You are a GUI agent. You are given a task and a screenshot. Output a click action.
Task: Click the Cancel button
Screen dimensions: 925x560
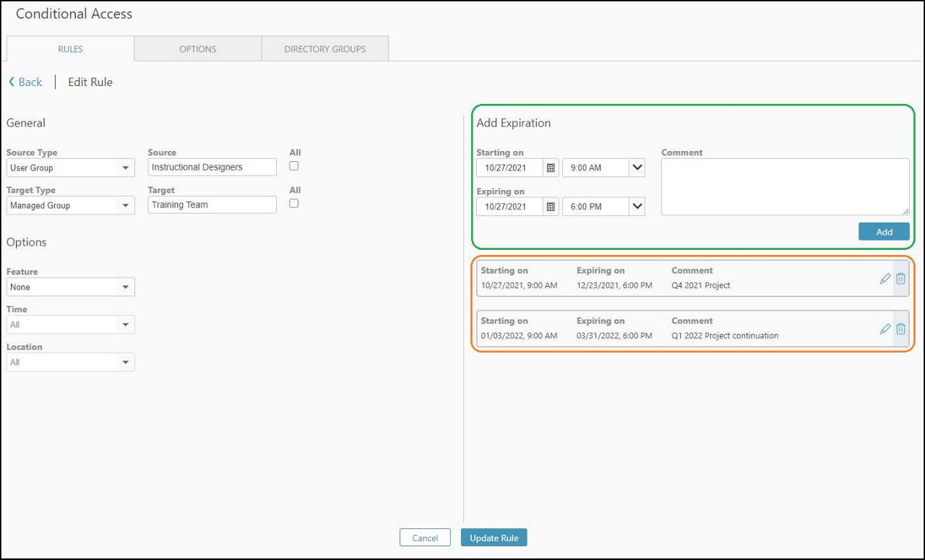pyautogui.click(x=425, y=538)
